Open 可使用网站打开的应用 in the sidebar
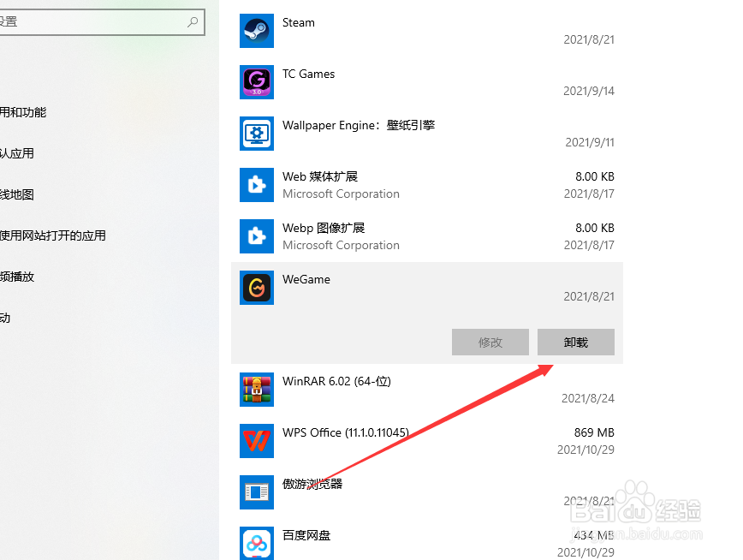Screen dimensions: 743x560 point(52,235)
